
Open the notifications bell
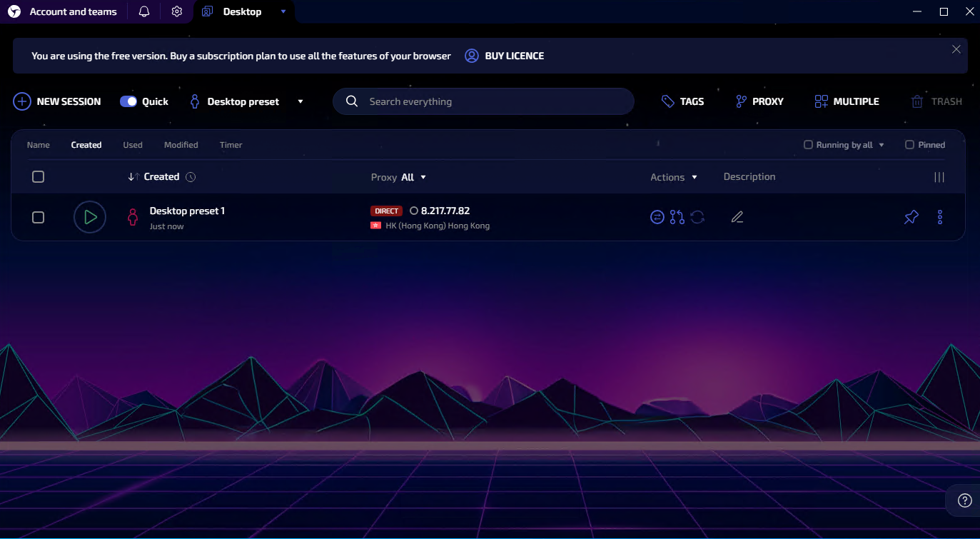(x=144, y=11)
